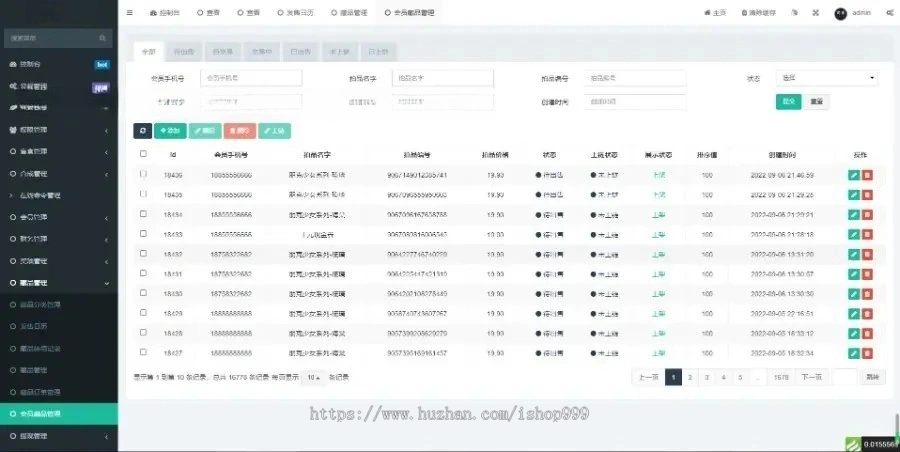Delete row with id 18431
Image resolution: width=900 pixels, height=452 pixels.
[x=867, y=275]
